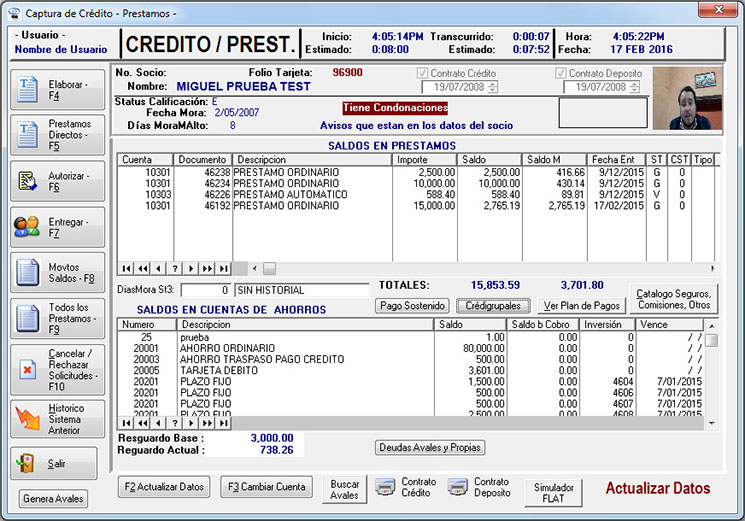Click the Pago Sostenido button

412,305
